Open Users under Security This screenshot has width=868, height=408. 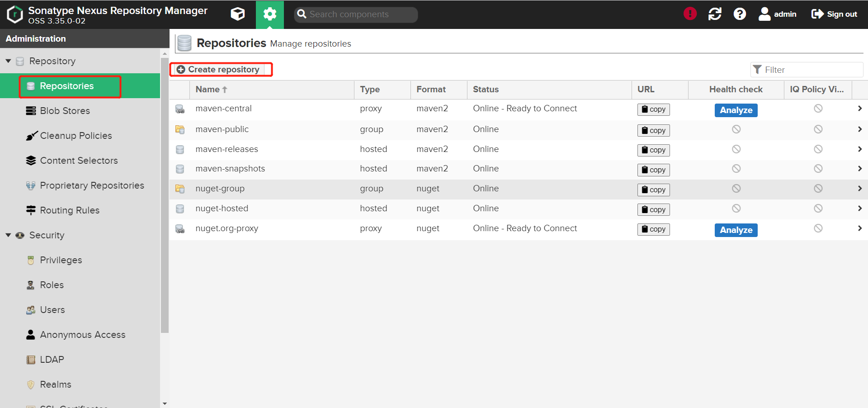point(80,310)
